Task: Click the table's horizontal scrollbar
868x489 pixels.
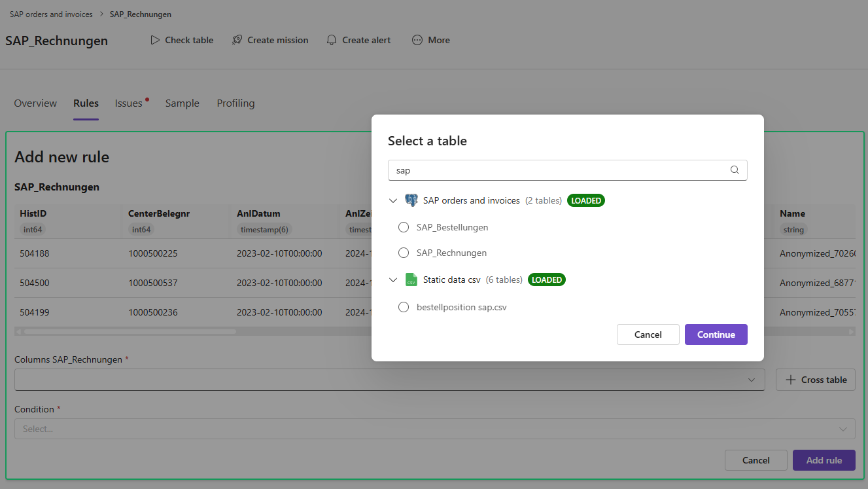Action: (131, 332)
